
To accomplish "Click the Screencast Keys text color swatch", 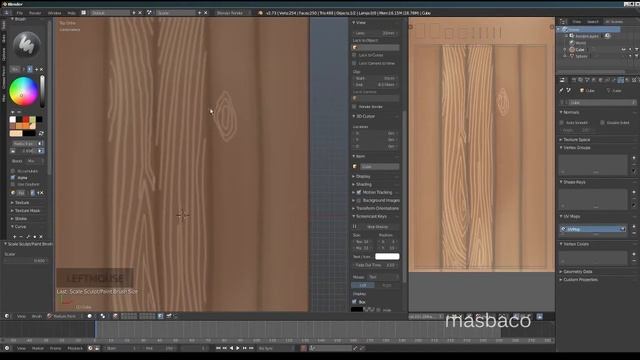I will coord(387,256).
